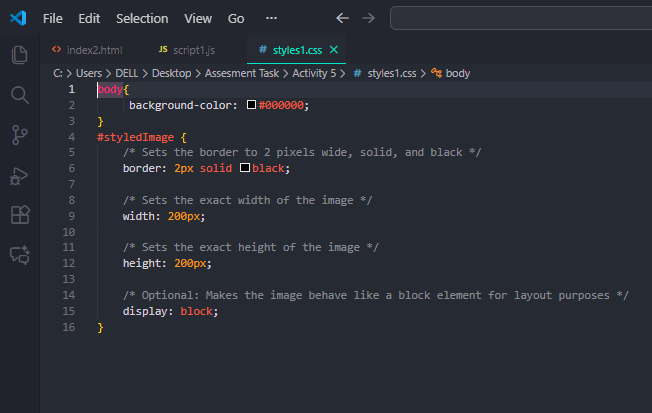Open the Selection menu
The width and height of the screenshot is (652, 413).
pyautogui.click(x=142, y=18)
